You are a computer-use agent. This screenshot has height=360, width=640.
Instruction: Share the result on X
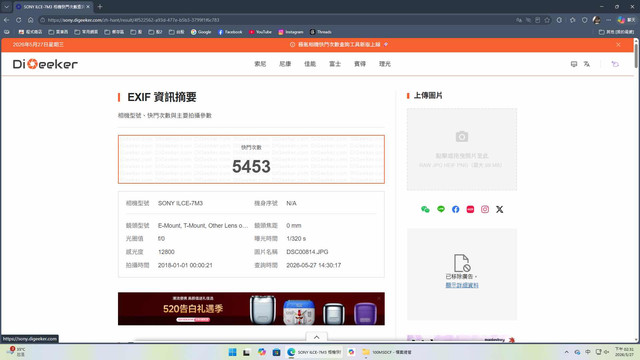point(500,209)
